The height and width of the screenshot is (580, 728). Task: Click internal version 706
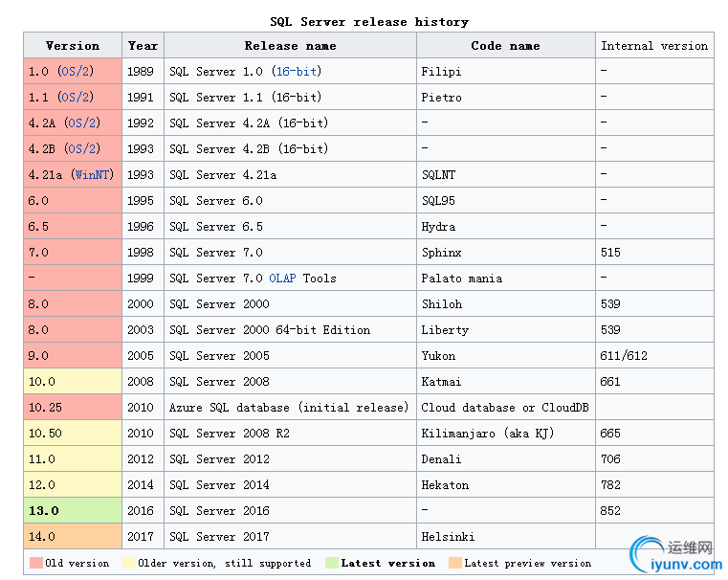(610, 459)
